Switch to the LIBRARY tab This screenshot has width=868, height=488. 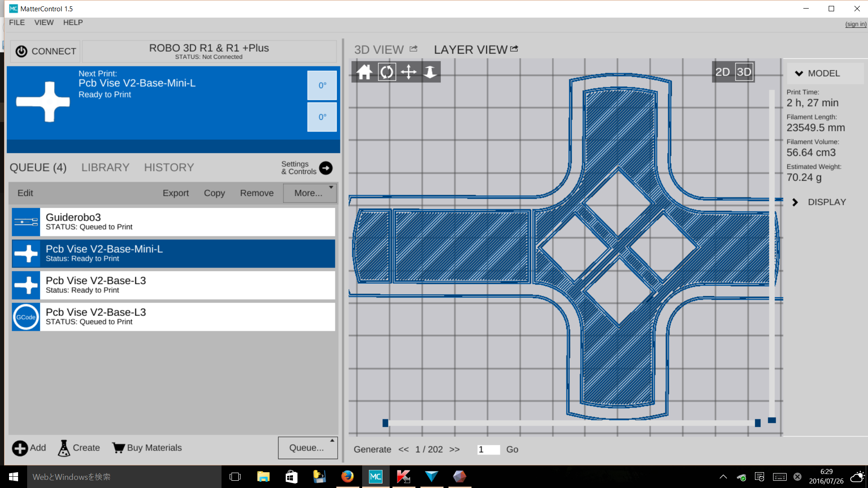point(105,168)
